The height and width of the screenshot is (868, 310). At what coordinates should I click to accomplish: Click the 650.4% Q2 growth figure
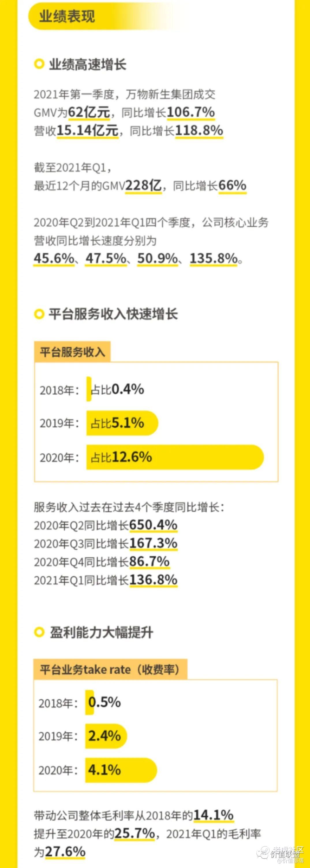(x=153, y=525)
